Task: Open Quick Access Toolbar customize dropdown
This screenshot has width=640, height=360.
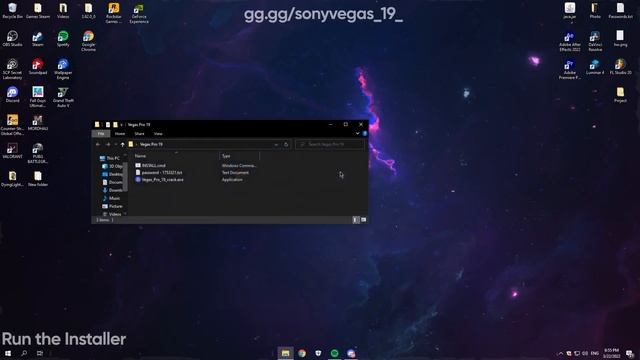Action: point(122,125)
